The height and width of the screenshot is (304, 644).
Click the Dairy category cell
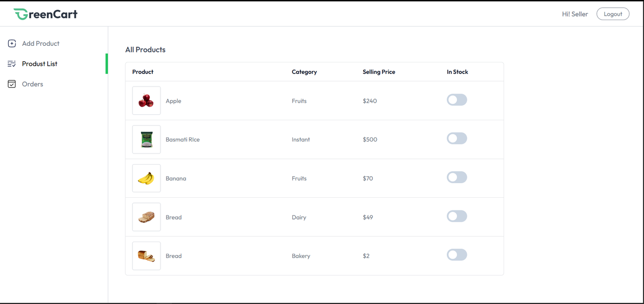point(299,217)
